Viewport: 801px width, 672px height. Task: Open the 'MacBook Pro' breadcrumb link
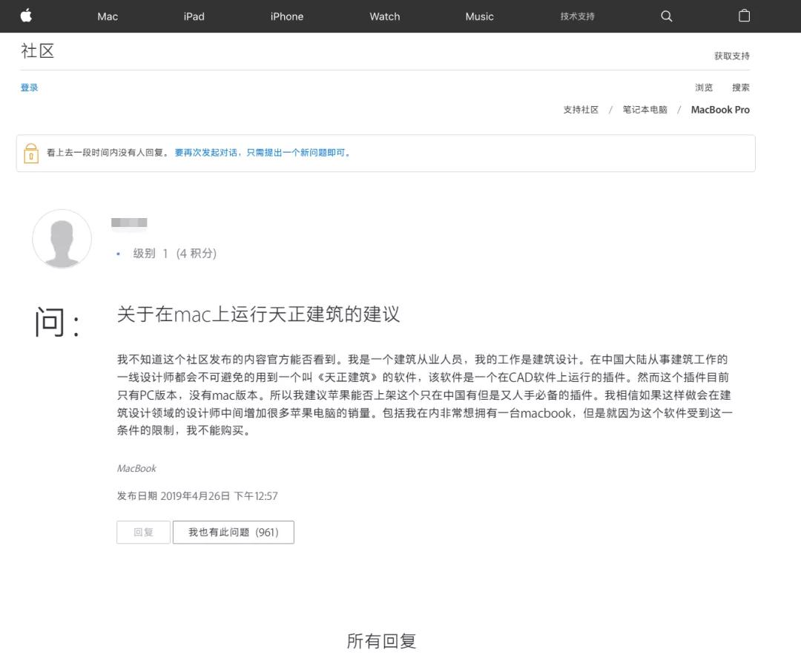[x=720, y=109]
